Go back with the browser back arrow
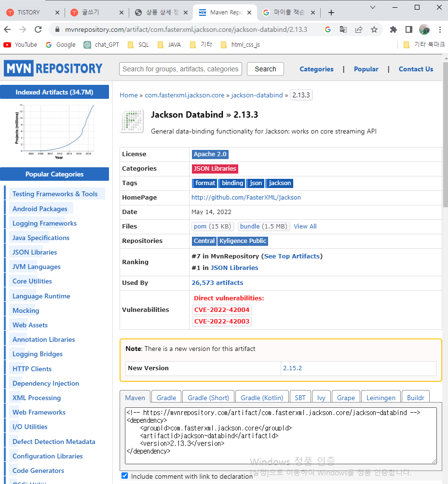 point(7,29)
